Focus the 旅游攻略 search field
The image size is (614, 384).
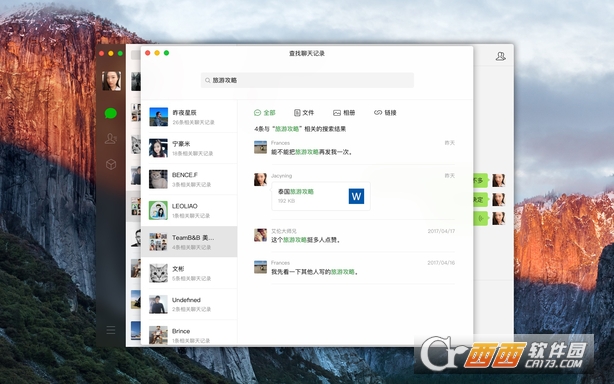click(x=307, y=80)
